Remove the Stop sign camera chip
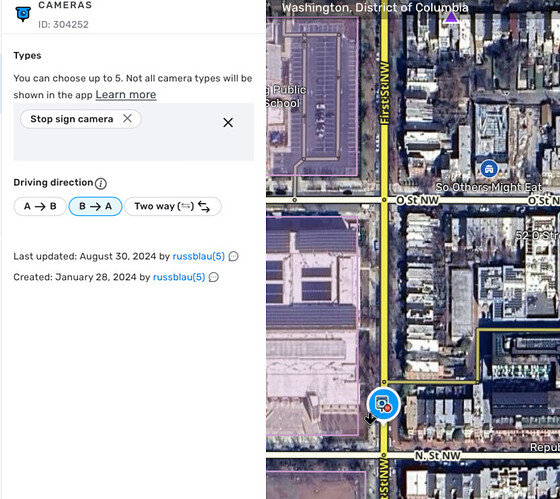The height and width of the screenshot is (499, 560). tap(127, 118)
